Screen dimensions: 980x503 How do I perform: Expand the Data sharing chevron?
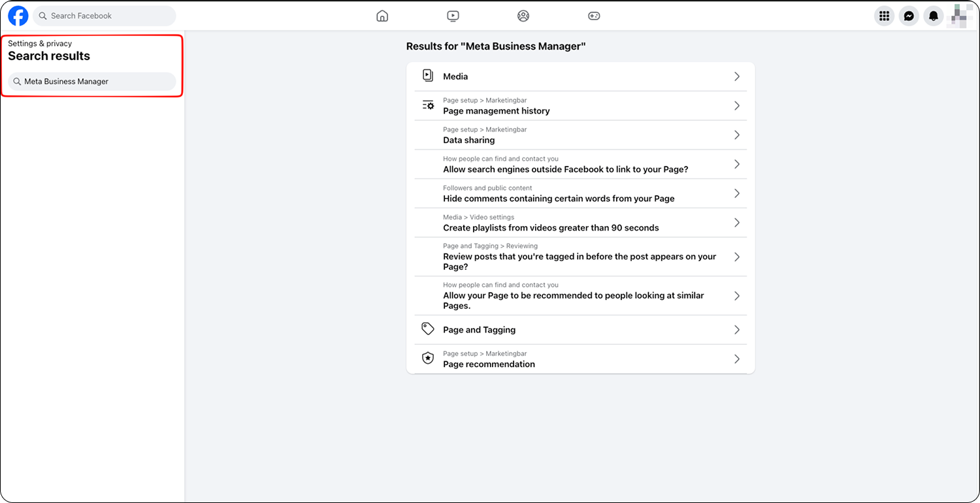coord(737,135)
